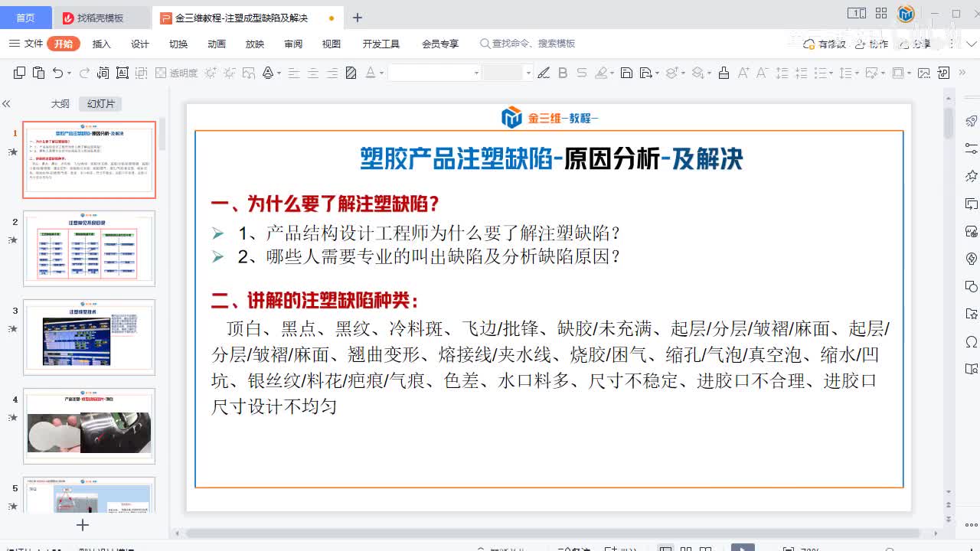This screenshot has height=551, width=980.
Task: Click the 分享 share button
Action: pyautogui.click(x=914, y=44)
